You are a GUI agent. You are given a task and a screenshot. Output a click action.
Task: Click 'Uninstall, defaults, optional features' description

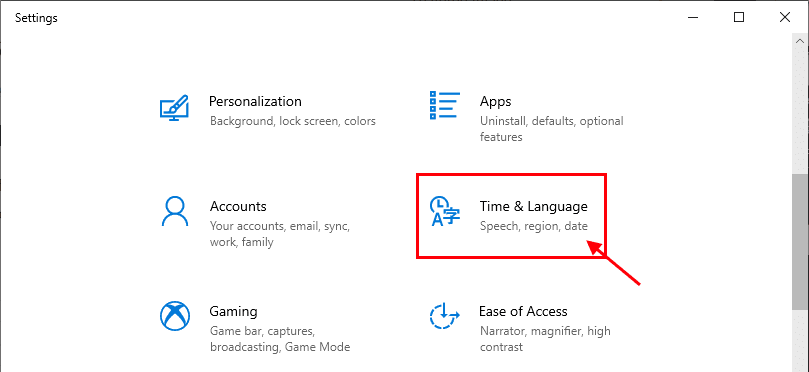pyautogui.click(x=551, y=129)
